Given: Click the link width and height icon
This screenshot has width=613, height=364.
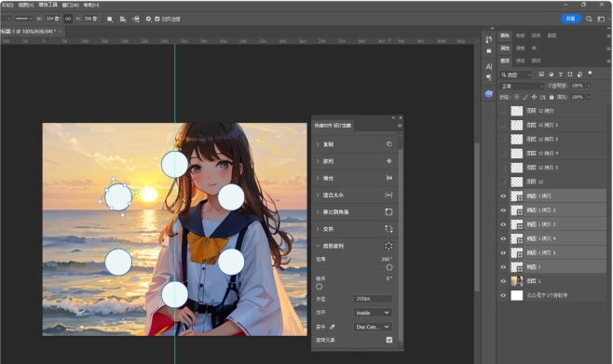Looking at the screenshot, I should [68, 19].
